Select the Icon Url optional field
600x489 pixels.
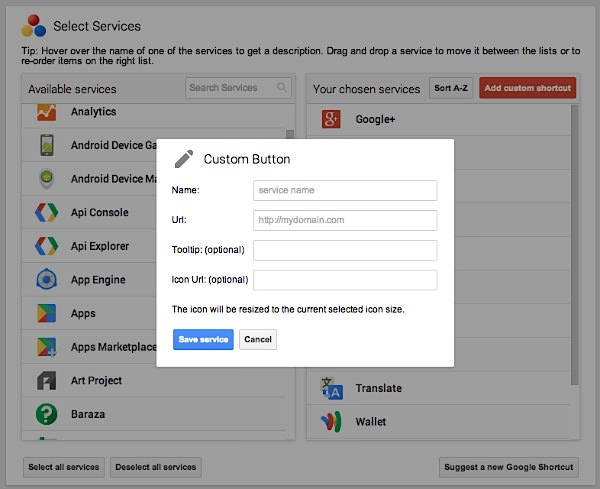click(x=345, y=280)
